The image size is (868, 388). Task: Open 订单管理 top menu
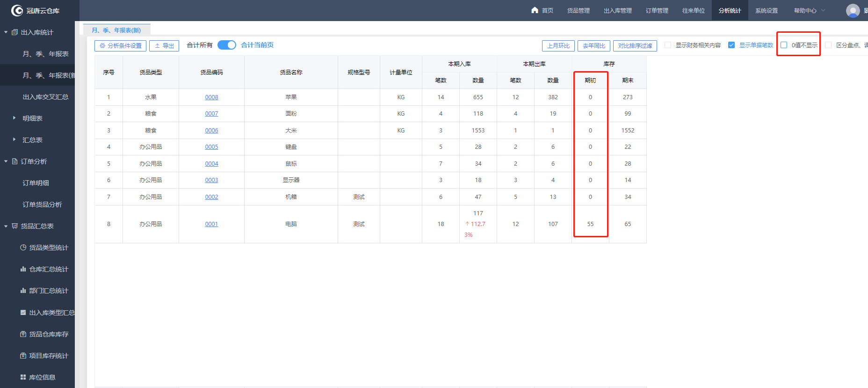click(657, 10)
